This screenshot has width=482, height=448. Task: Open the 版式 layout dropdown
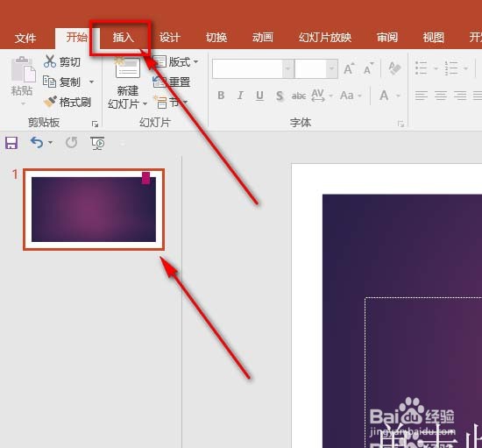click(x=175, y=62)
